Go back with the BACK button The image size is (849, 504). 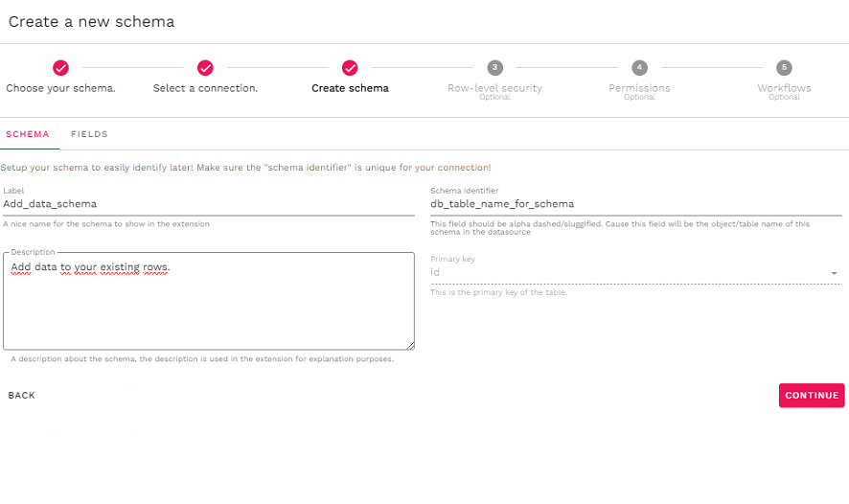[22, 396]
